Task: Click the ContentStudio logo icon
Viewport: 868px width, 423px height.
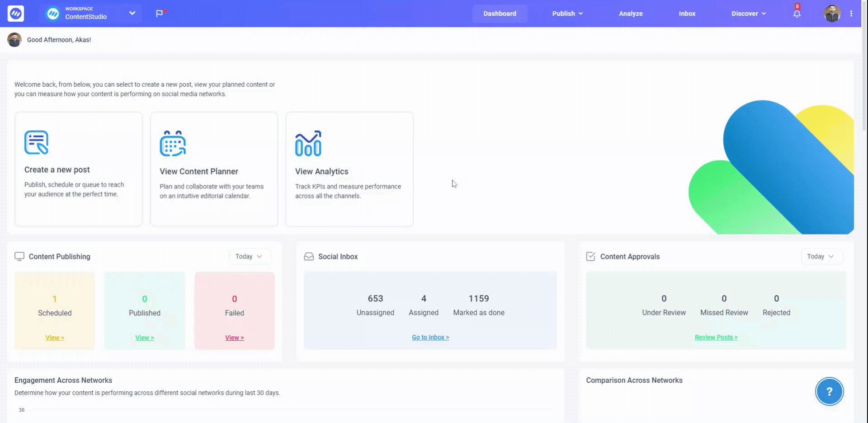Action: pyautogui.click(x=16, y=14)
